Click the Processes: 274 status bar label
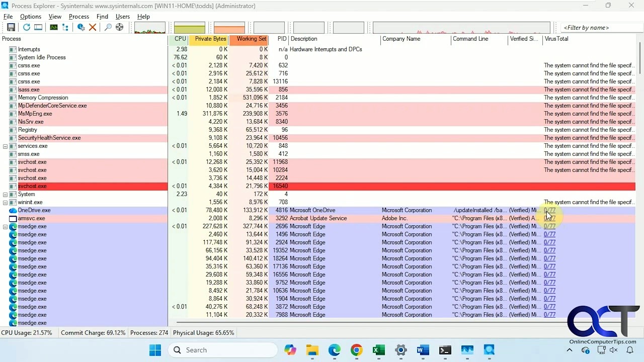Viewport: 644px width, 362px height. coord(149,332)
